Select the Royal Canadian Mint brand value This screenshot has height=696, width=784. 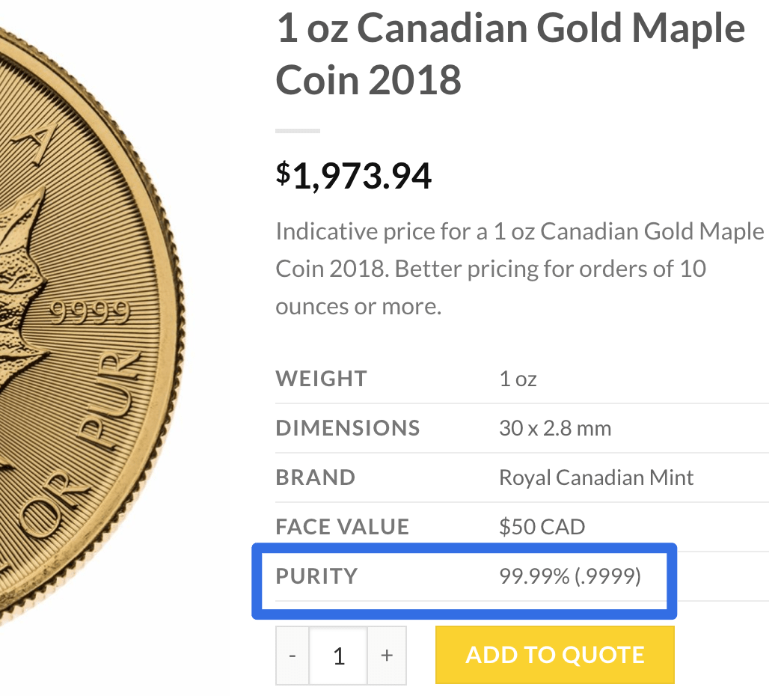point(594,477)
